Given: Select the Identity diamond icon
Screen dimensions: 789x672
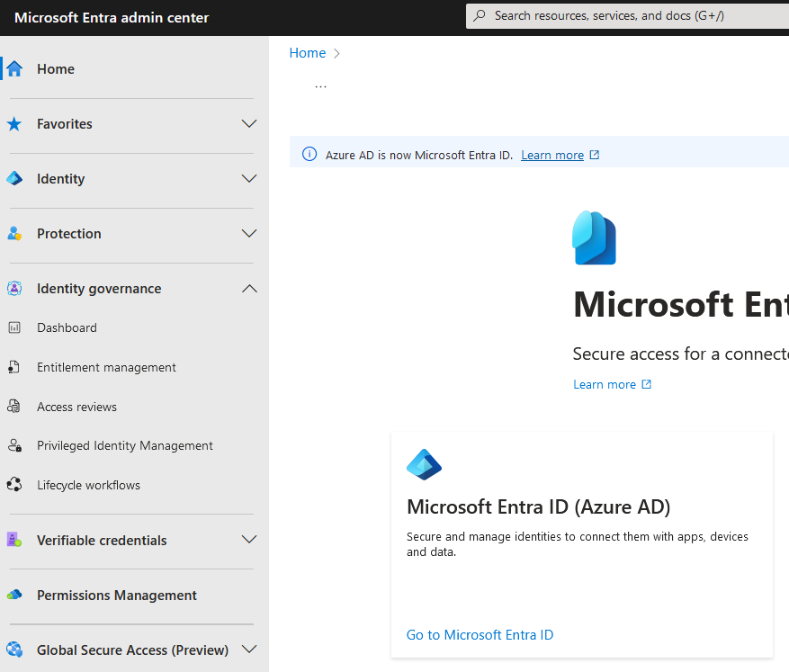Looking at the screenshot, I should coord(14,178).
